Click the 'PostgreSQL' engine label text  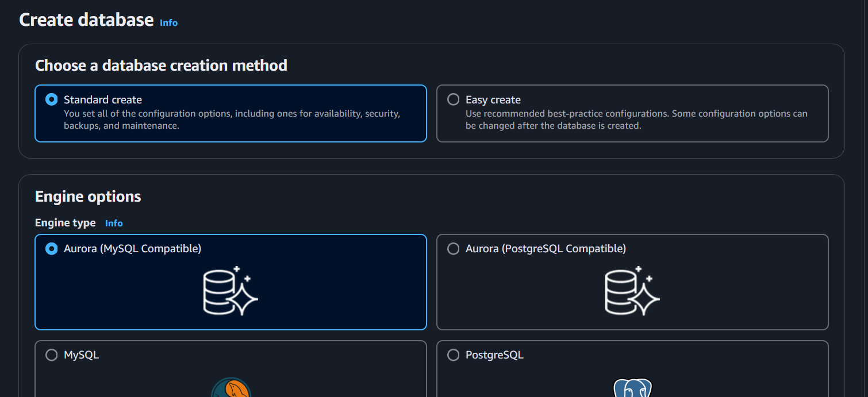(x=494, y=355)
